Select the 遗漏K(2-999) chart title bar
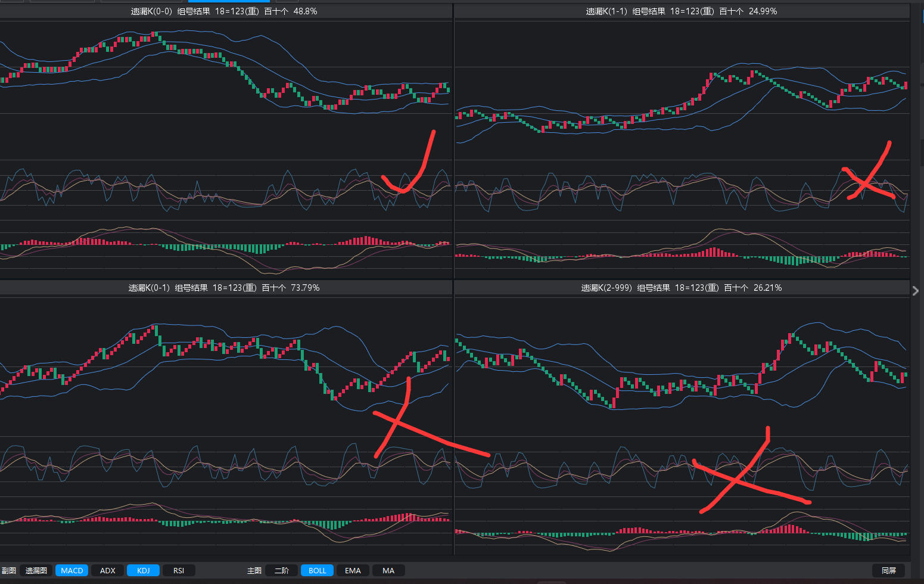Viewport: 924px width, 584px height. (x=682, y=288)
